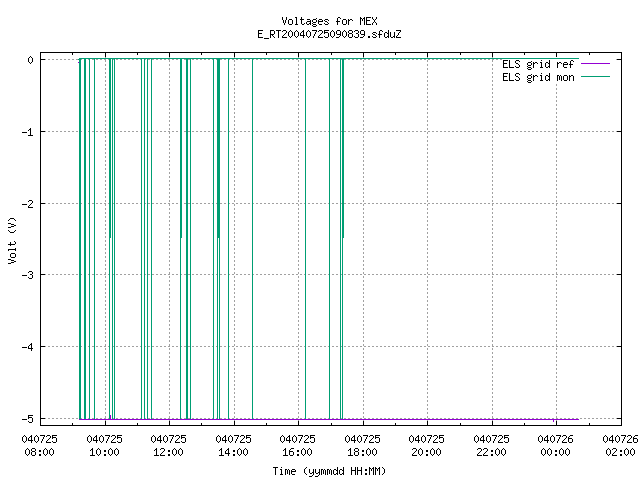Click the y-axis tick label -5
Screen dimensions: 640x480
click(27, 419)
